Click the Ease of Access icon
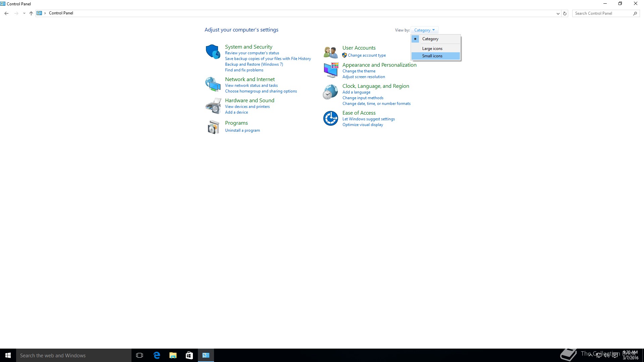This screenshot has height=362, width=644. tap(330, 118)
